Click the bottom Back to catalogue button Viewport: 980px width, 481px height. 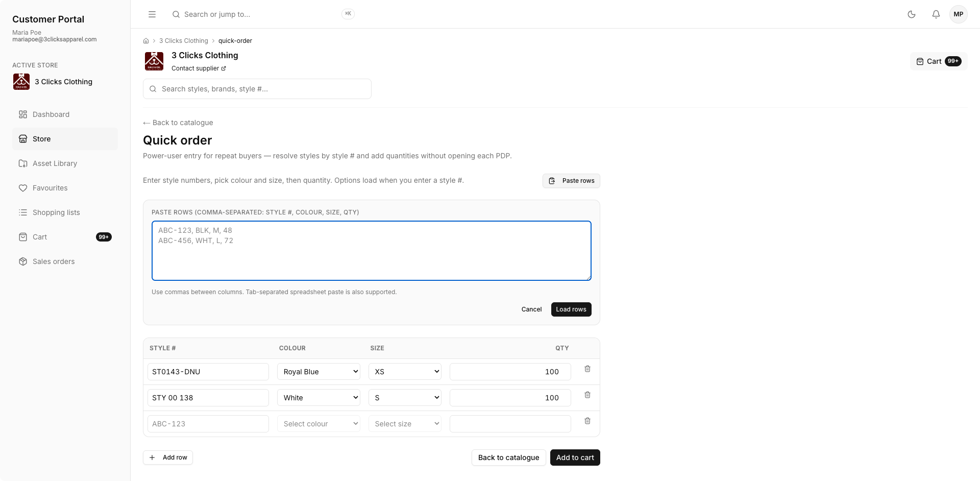508,458
